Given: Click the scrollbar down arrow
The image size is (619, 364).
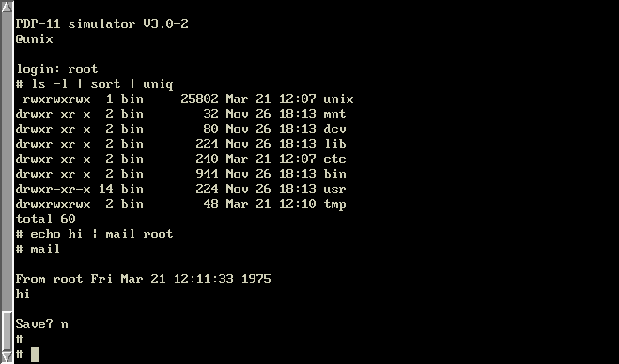Looking at the screenshot, I should (7, 356).
